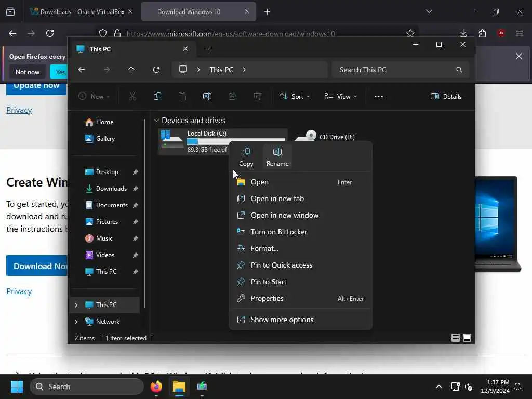
Task: Click Download Now button on webpage
Action: point(37,266)
